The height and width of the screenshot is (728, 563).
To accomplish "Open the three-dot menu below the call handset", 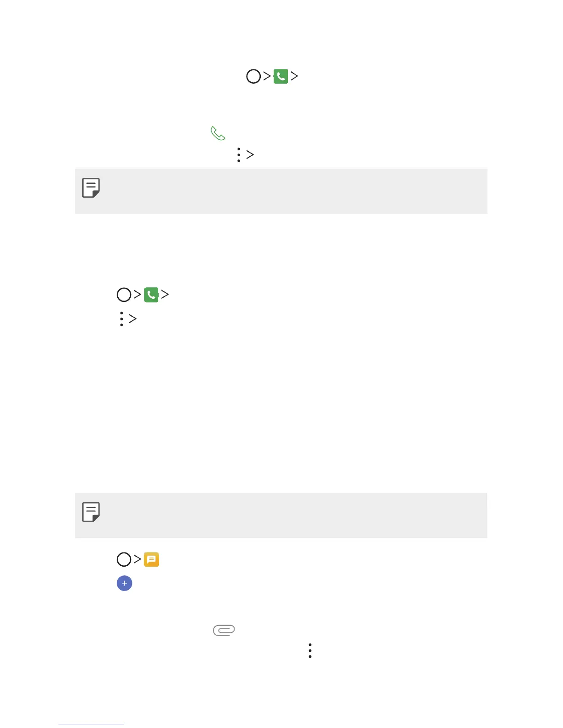I will [x=238, y=155].
